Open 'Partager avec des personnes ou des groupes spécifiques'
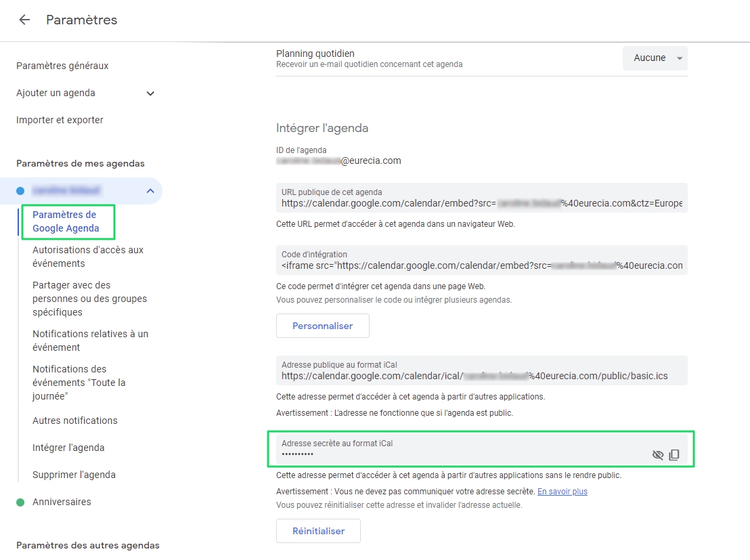This screenshot has height=560, width=750. (x=89, y=299)
